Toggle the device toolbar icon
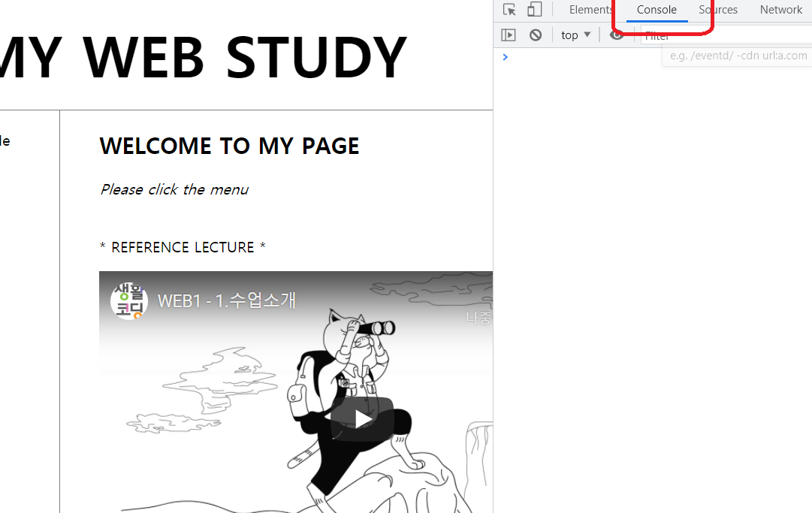Screen dimensions: 812x513 click(534, 10)
